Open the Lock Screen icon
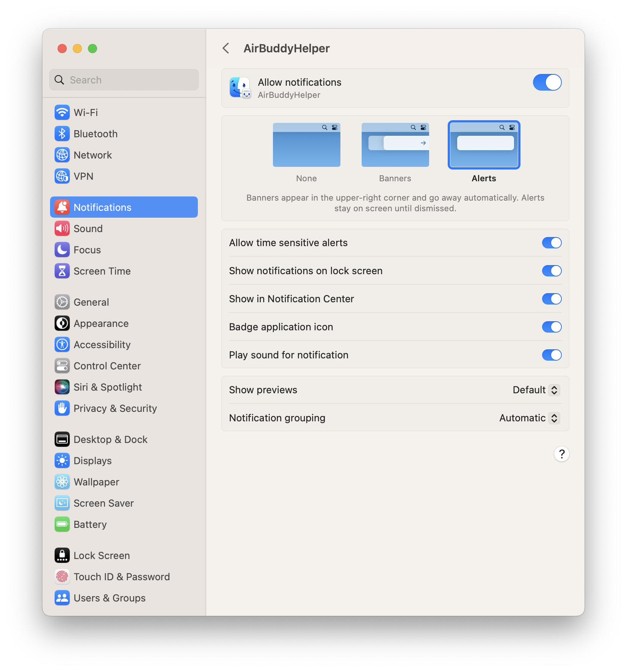This screenshot has width=627, height=672. coord(62,555)
